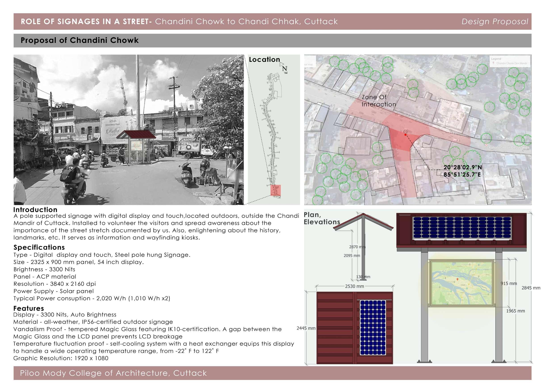The height and width of the screenshot is (392, 554).
Task: Click the coordinates text 20°28'02.9"N
Action: [x=462, y=167]
